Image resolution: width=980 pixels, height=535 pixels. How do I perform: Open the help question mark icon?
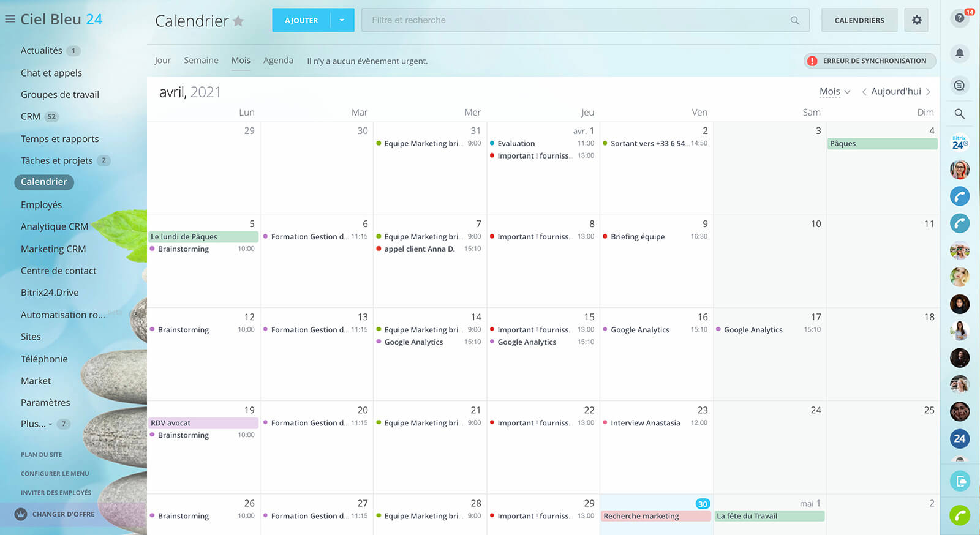tap(959, 18)
